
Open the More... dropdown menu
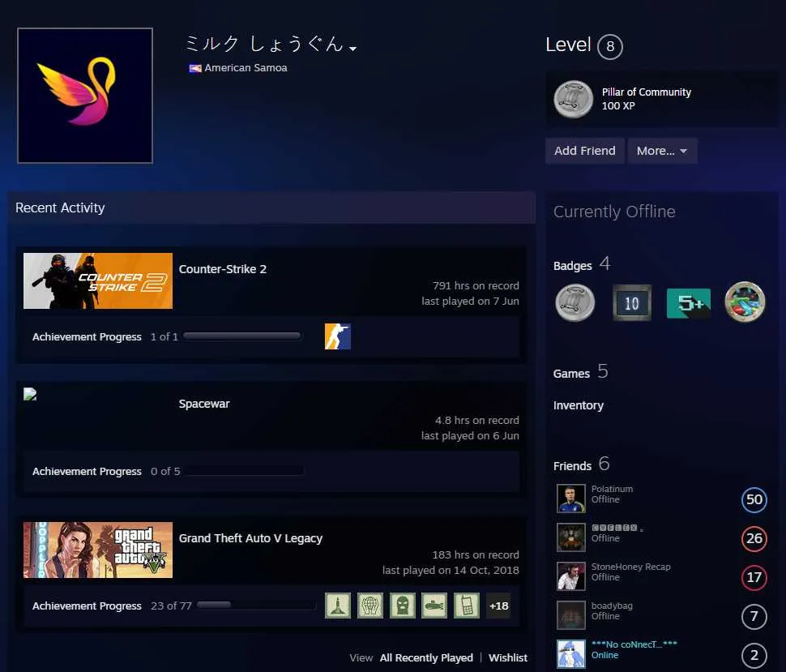pyautogui.click(x=662, y=151)
